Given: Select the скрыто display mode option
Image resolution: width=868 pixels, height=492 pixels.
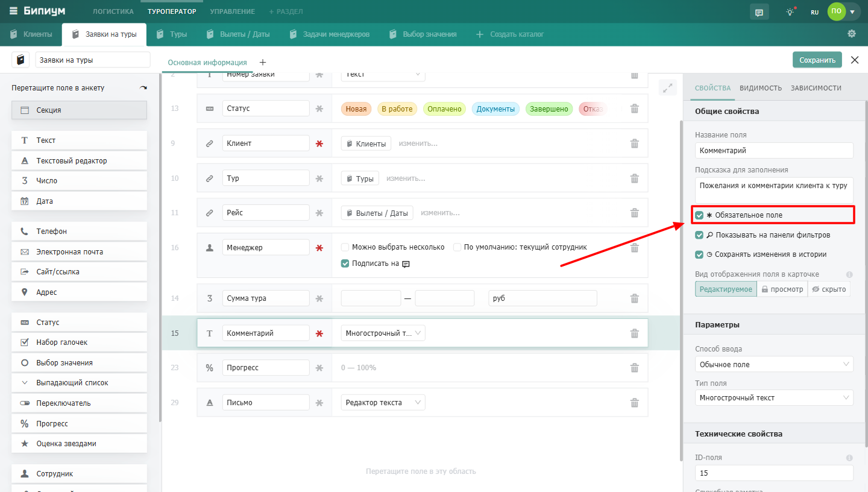Looking at the screenshot, I should [829, 289].
